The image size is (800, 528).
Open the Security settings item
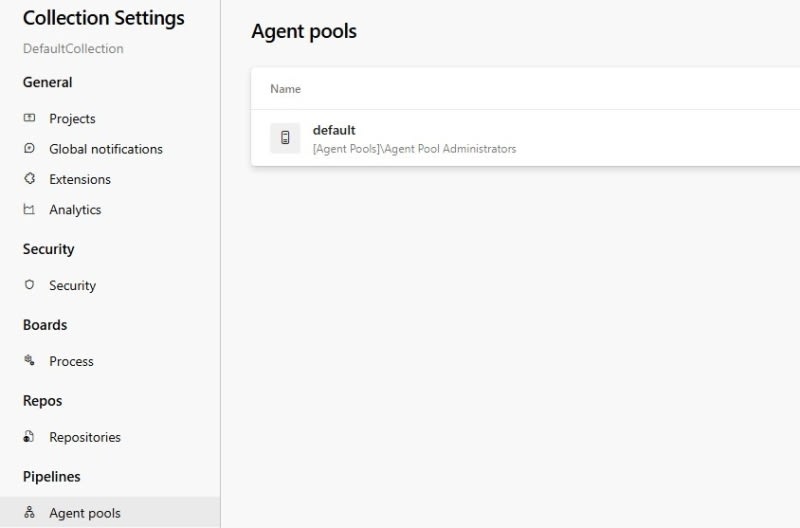72,285
